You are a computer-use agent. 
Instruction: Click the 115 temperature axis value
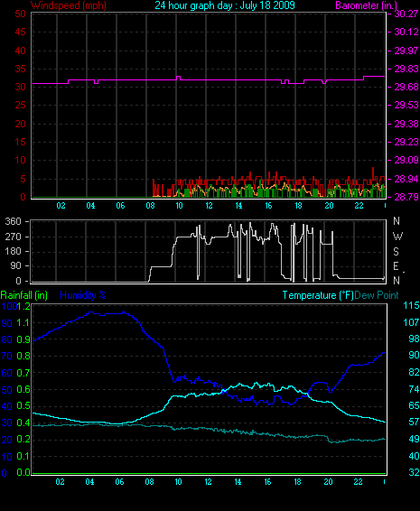[x=411, y=306]
